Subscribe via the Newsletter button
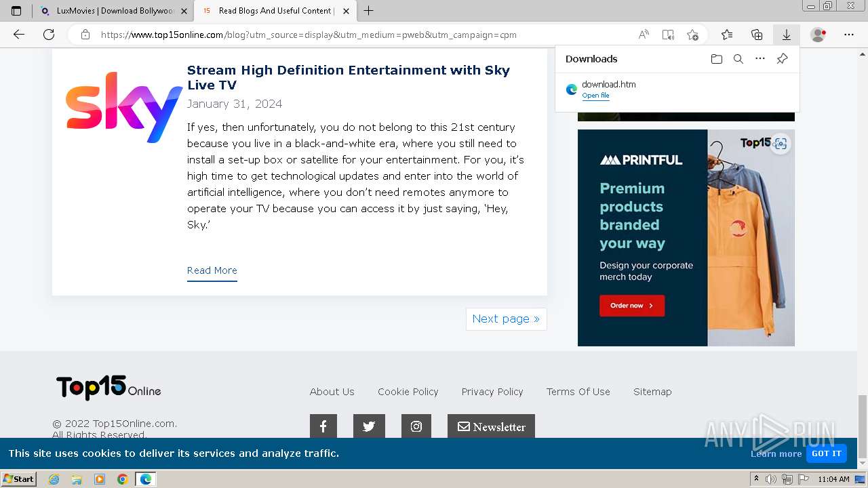The width and height of the screenshot is (868, 488). [491, 426]
